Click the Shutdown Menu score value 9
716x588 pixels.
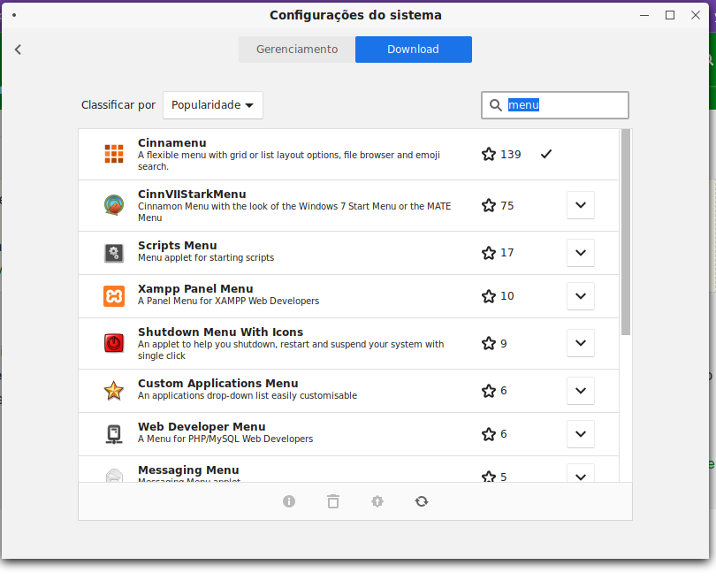pyautogui.click(x=504, y=344)
